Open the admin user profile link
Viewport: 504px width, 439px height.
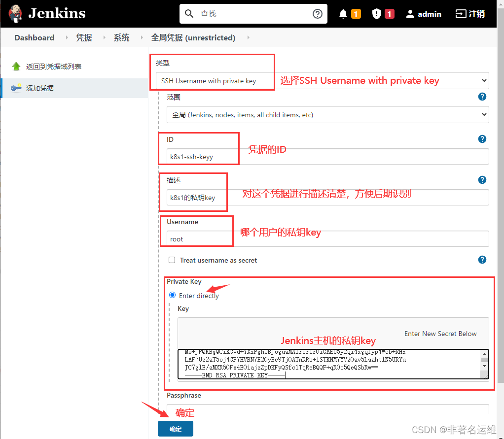pyautogui.click(x=423, y=14)
